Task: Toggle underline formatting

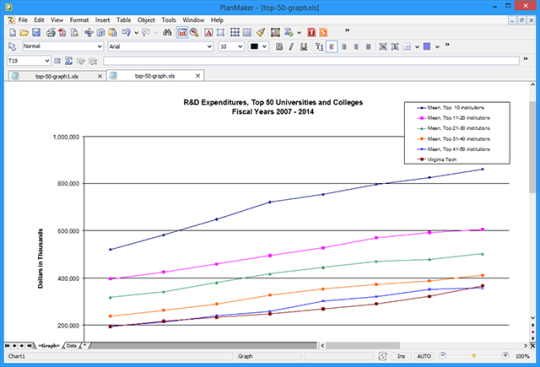Action: point(303,46)
